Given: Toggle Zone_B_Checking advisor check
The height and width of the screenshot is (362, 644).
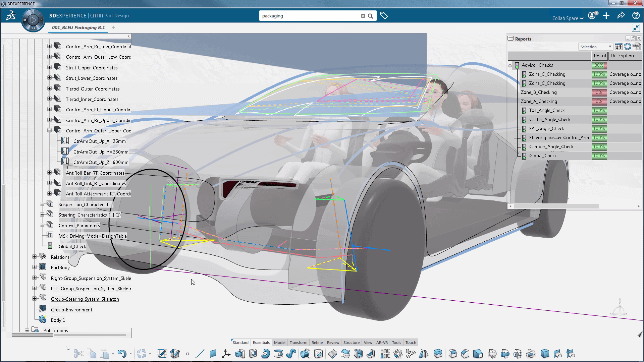Looking at the screenshot, I should [x=539, y=92].
